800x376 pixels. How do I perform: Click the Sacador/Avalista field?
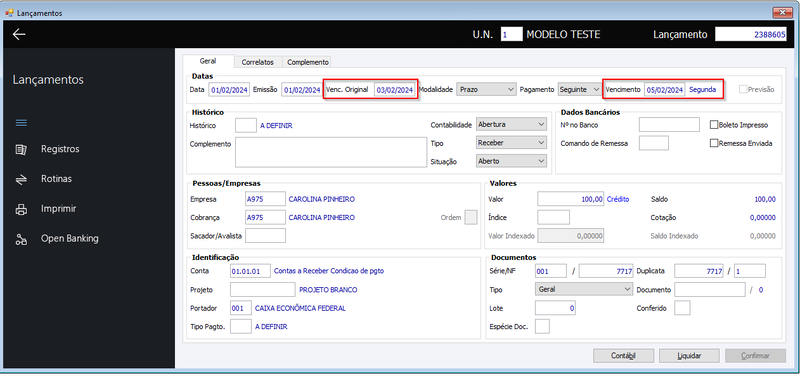pos(265,236)
